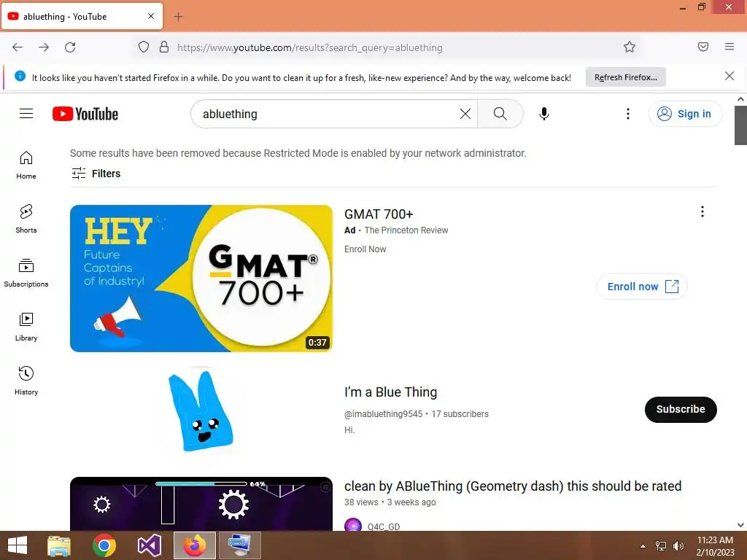
Task: Open the GMAT ad's three-dot options
Action: coord(702,211)
